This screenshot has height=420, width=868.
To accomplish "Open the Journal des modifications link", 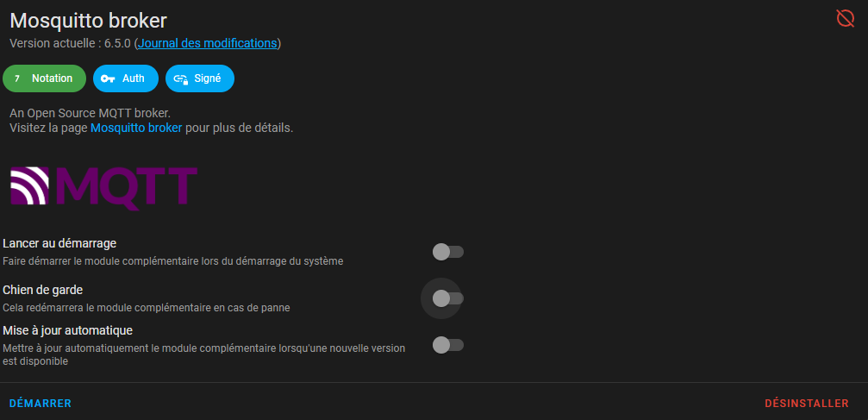I will click(207, 43).
